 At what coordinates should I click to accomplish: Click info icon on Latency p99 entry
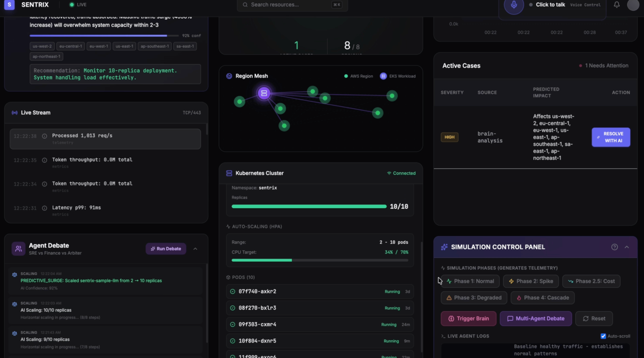pos(44,208)
